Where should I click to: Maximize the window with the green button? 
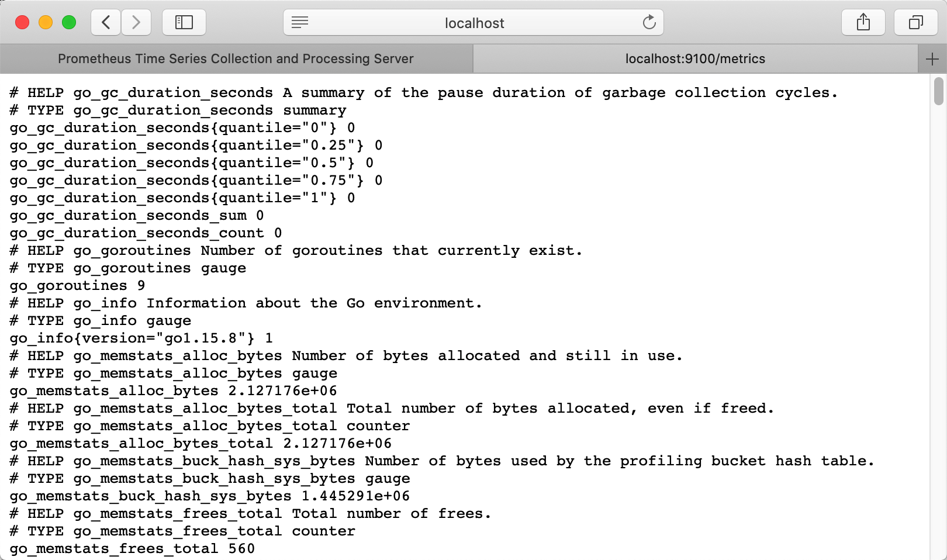click(69, 23)
